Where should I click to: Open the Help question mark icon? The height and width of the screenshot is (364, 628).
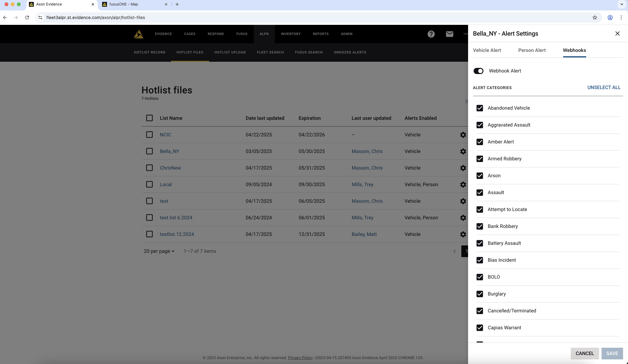431,34
